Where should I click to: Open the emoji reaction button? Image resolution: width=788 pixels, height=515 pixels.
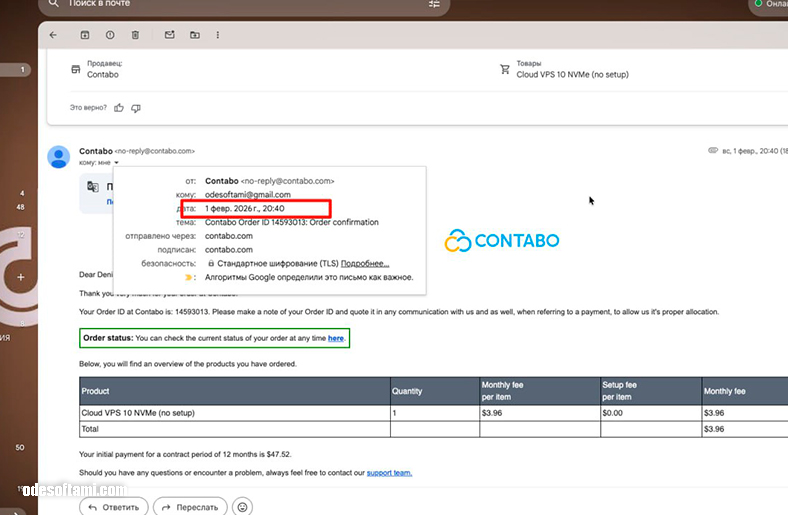[242, 506]
